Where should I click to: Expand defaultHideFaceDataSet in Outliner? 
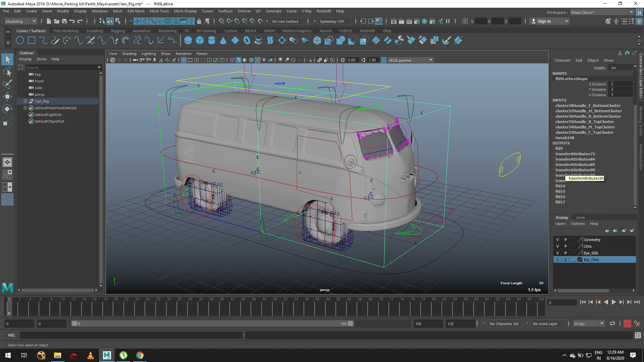point(25,108)
